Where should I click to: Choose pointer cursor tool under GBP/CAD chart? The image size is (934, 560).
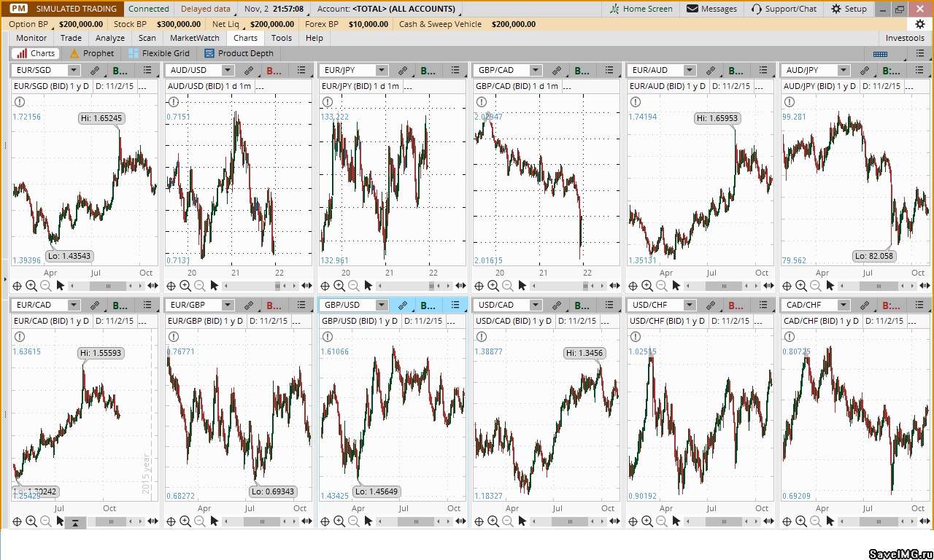click(522, 286)
